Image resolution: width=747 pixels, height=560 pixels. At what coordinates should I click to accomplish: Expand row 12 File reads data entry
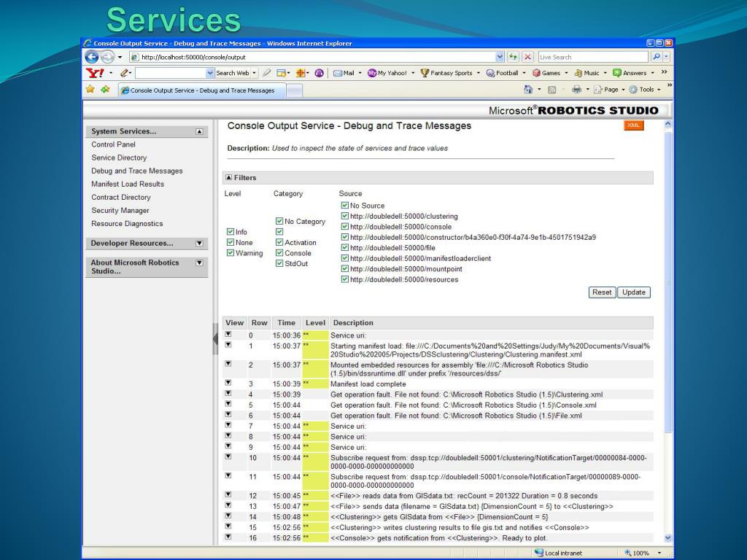[228, 495]
